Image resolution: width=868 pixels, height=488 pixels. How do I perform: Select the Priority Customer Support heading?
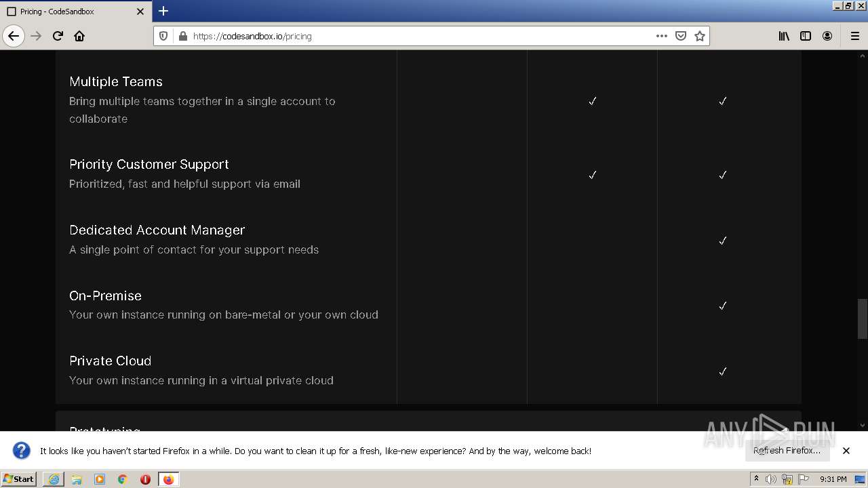coord(149,164)
